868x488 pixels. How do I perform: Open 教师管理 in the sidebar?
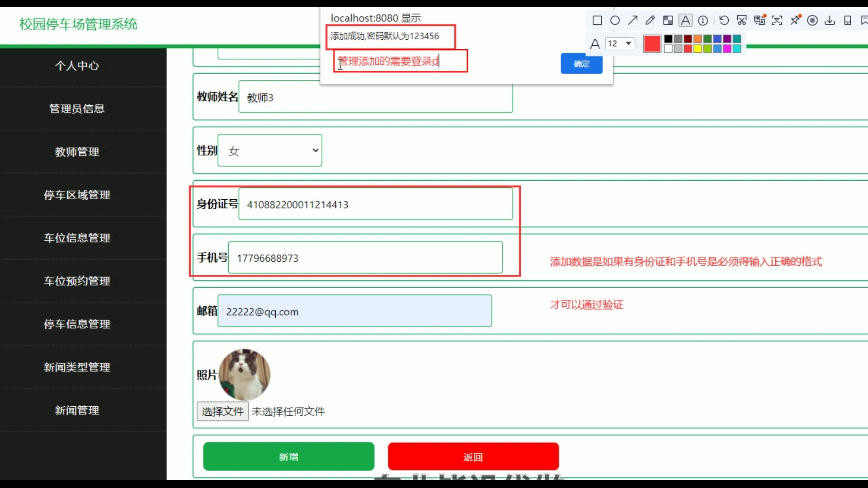click(x=77, y=152)
